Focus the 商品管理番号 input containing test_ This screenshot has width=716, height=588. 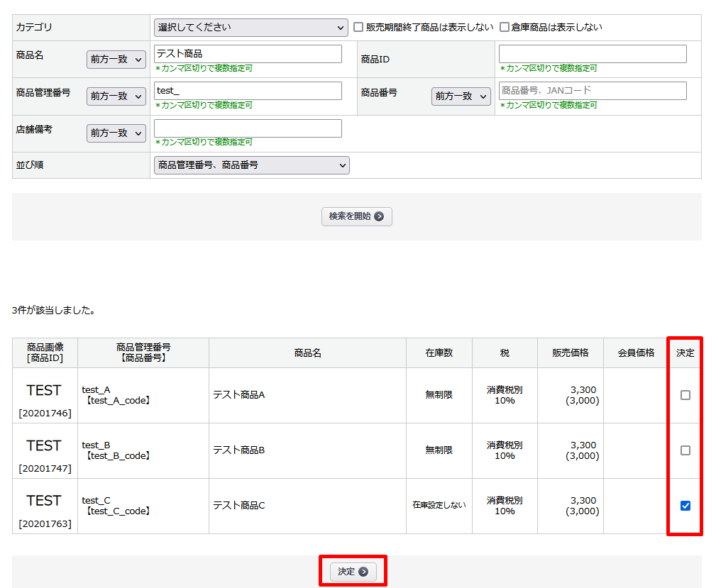coord(248,91)
